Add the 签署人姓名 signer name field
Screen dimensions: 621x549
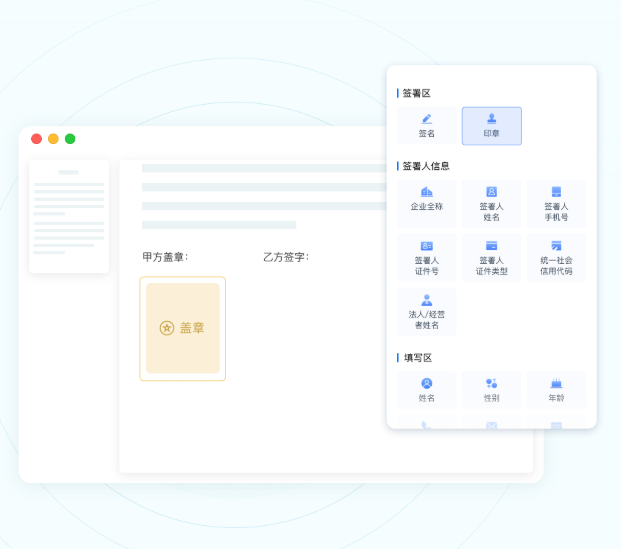coord(491,204)
